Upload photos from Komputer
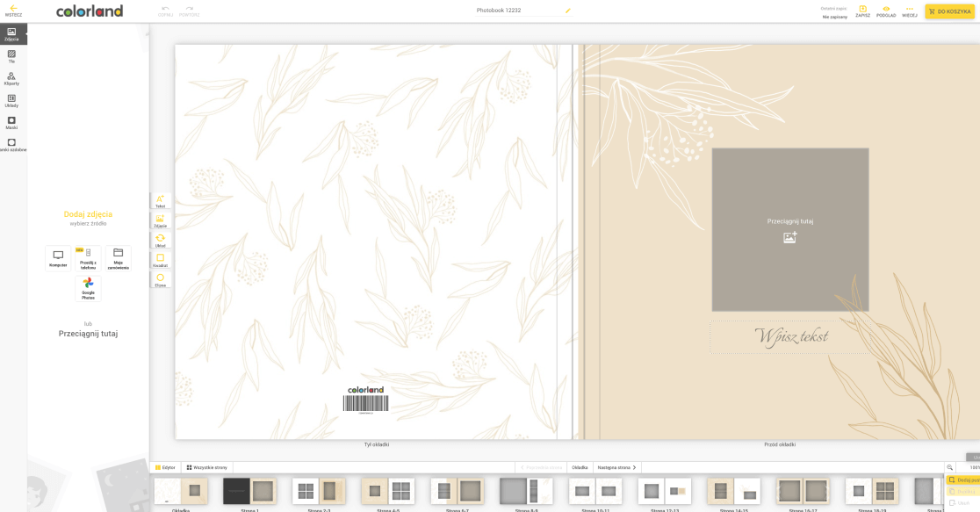 [x=58, y=258]
